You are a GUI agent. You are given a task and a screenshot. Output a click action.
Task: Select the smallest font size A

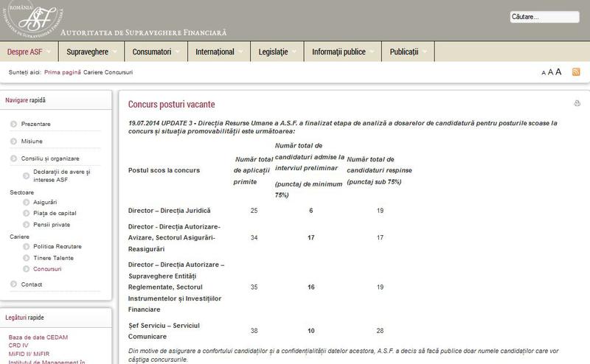544,73
